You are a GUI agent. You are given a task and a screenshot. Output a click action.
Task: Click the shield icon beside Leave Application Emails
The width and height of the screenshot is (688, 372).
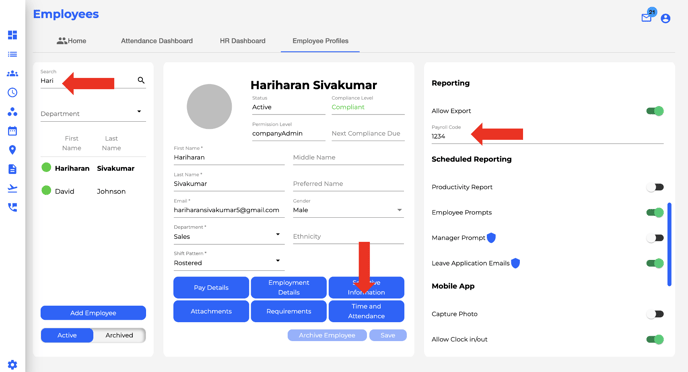(x=516, y=263)
